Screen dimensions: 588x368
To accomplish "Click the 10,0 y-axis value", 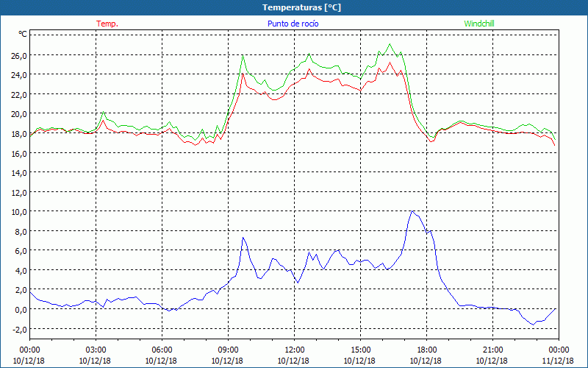I will click(x=19, y=212).
